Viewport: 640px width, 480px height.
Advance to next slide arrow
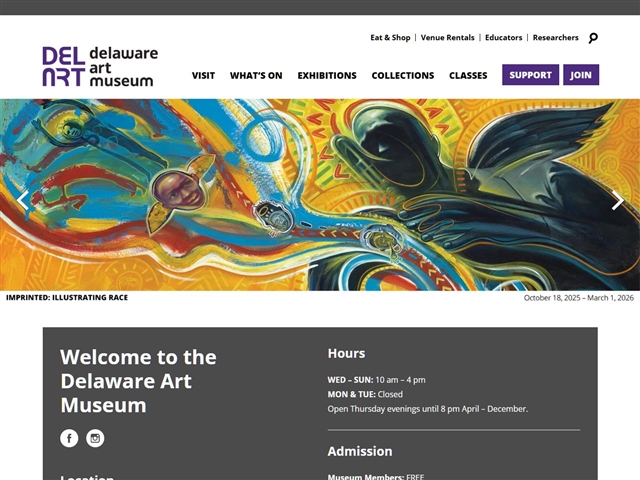click(x=617, y=200)
